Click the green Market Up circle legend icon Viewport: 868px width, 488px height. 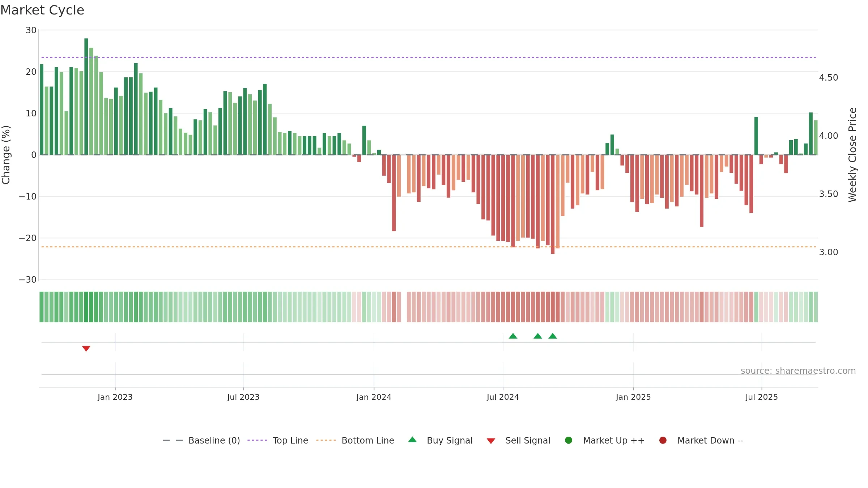tap(569, 440)
